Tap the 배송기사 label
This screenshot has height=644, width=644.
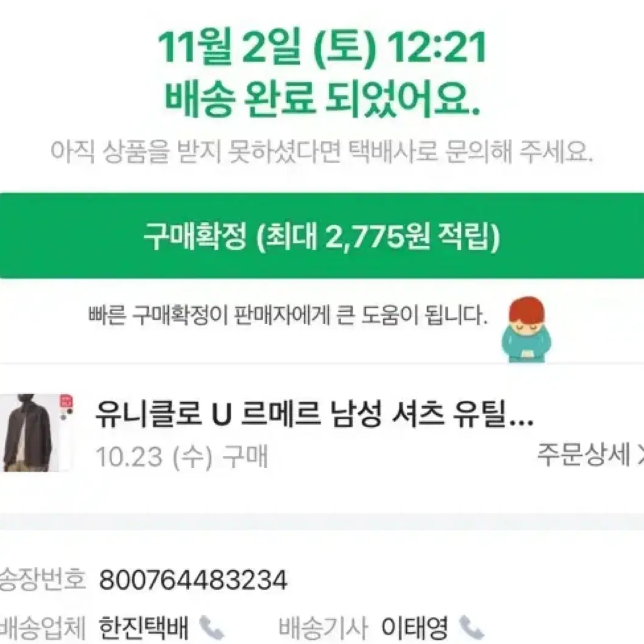coord(323,627)
